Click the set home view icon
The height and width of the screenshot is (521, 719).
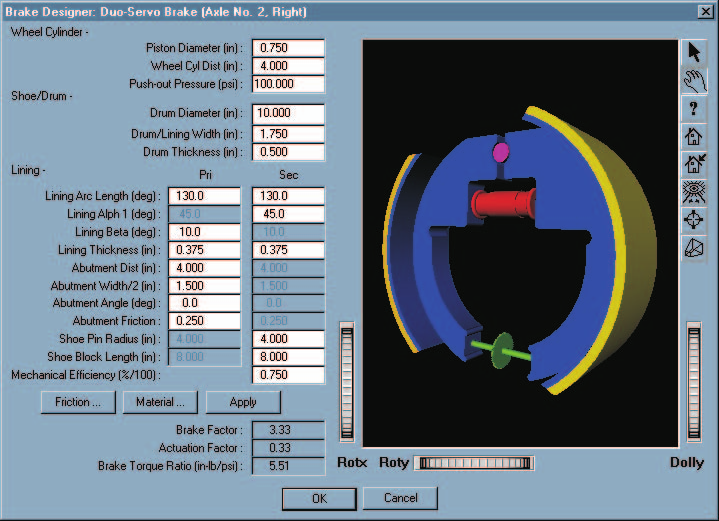pos(694,164)
